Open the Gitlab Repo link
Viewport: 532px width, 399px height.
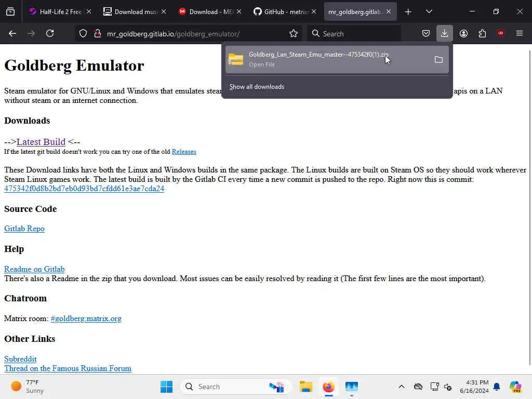pos(24,229)
